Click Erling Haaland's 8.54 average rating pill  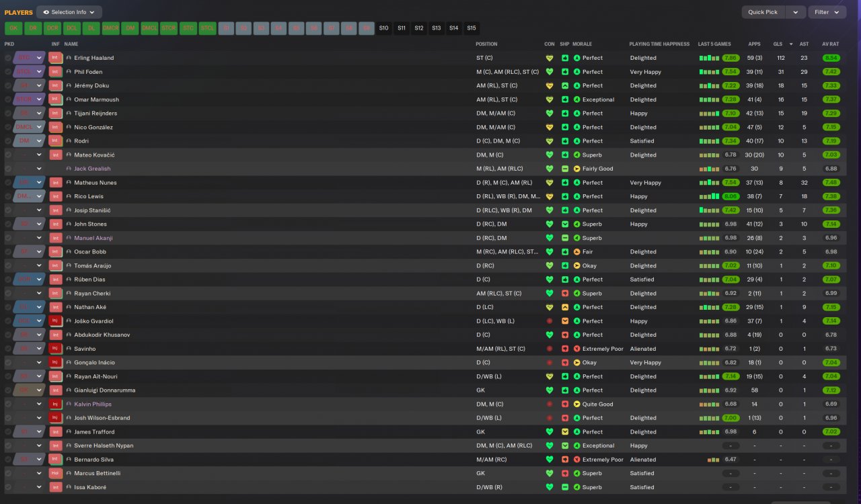tap(831, 58)
